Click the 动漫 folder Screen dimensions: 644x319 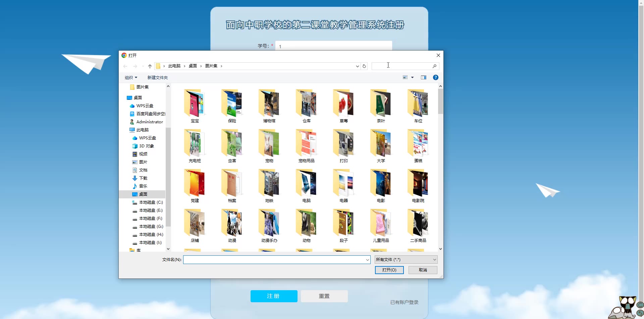(232, 226)
